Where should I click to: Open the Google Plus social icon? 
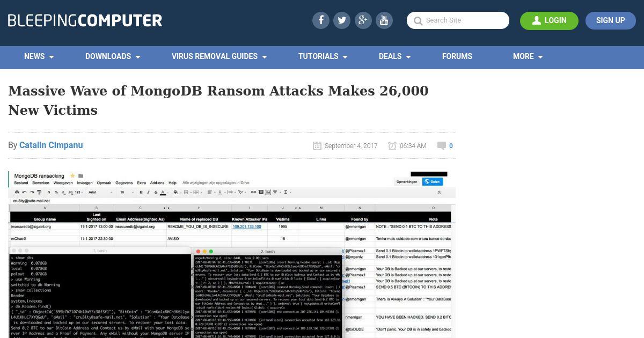(363, 20)
